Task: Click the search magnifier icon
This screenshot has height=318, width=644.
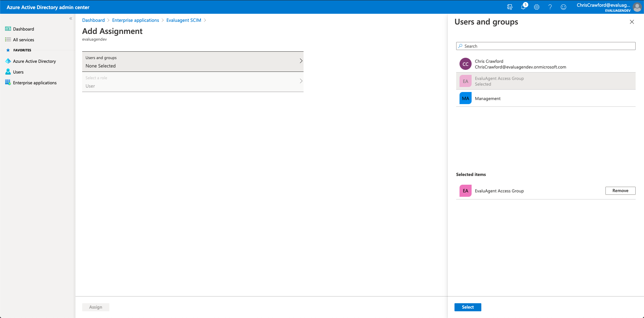Action: (x=460, y=46)
